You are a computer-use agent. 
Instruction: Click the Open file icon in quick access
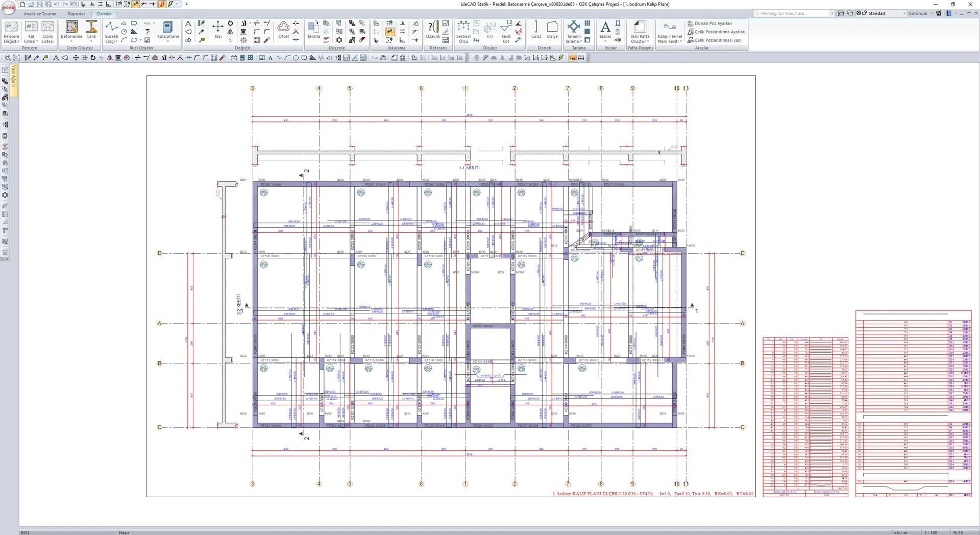31,4
